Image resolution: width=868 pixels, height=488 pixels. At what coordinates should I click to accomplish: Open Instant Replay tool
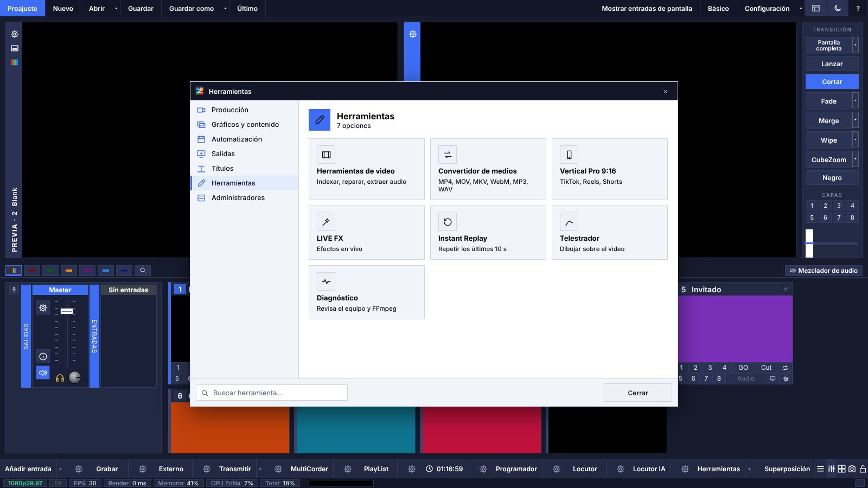coord(488,233)
